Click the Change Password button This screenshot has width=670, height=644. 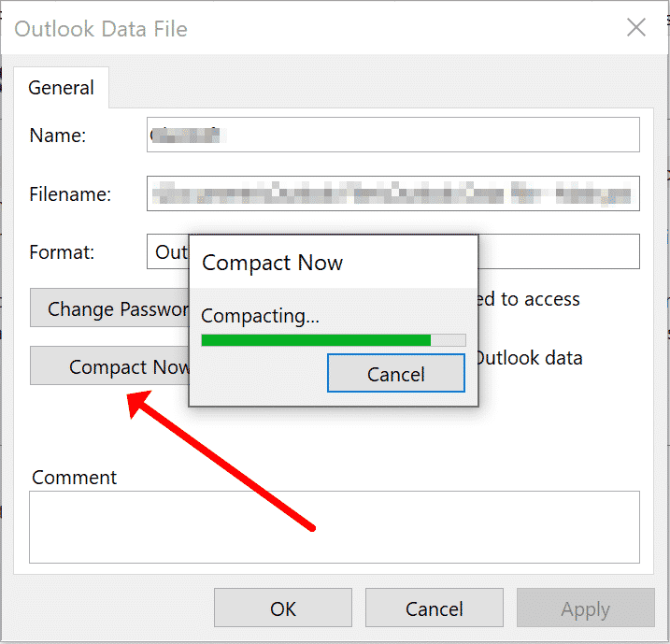pos(110,308)
